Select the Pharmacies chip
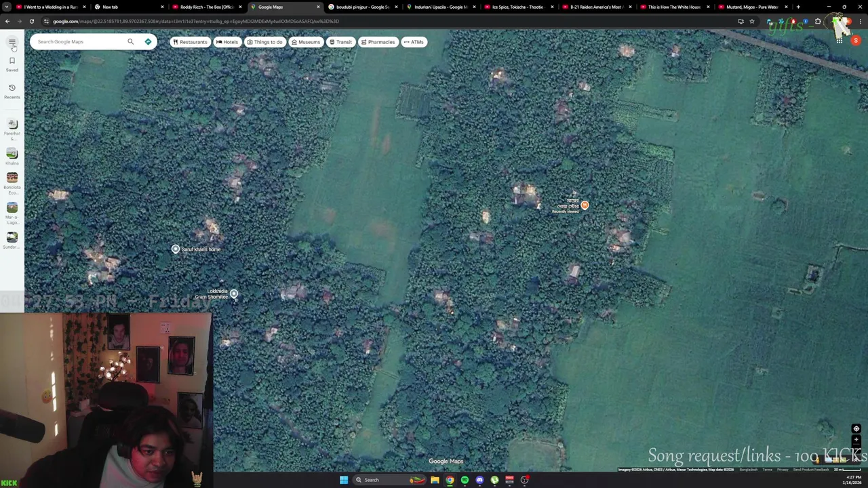 378,42
